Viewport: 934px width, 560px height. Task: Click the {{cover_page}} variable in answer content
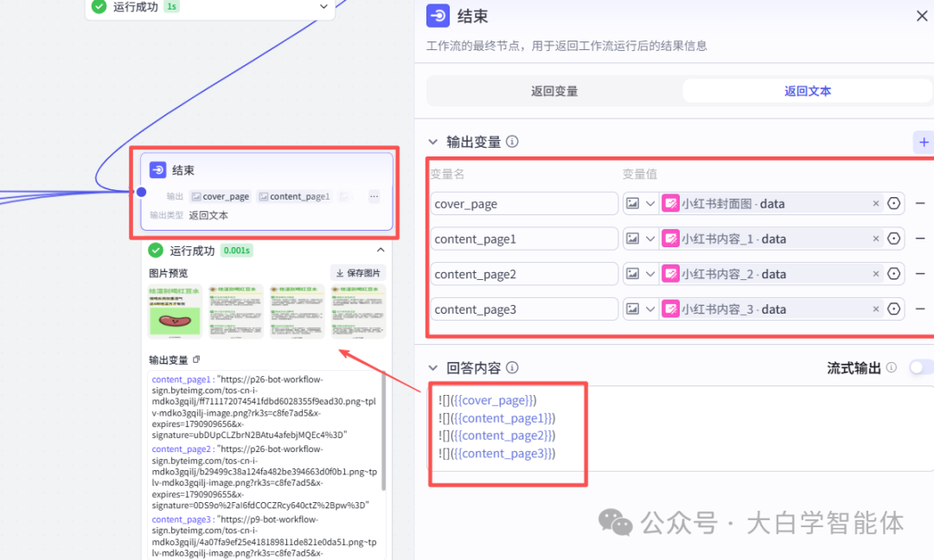point(493,400)
